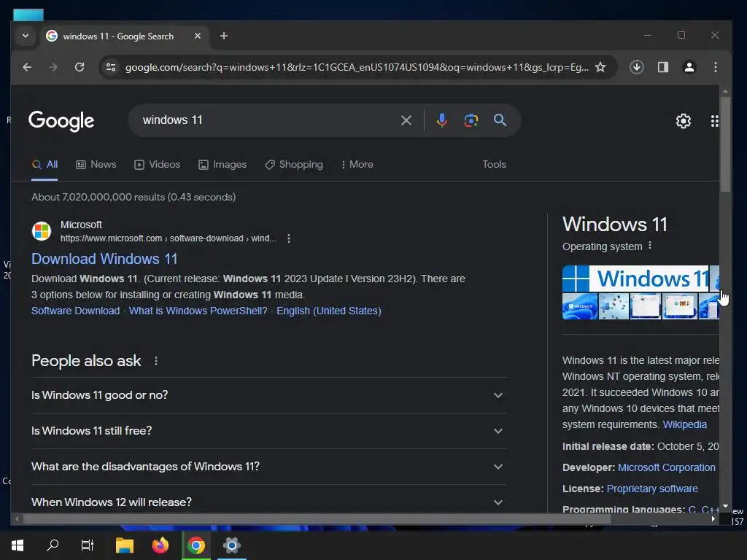Expand disadvantages of Windows 11 question
Image resolution: width=747 pixels, height=560 pixels.
click(268, 467)
